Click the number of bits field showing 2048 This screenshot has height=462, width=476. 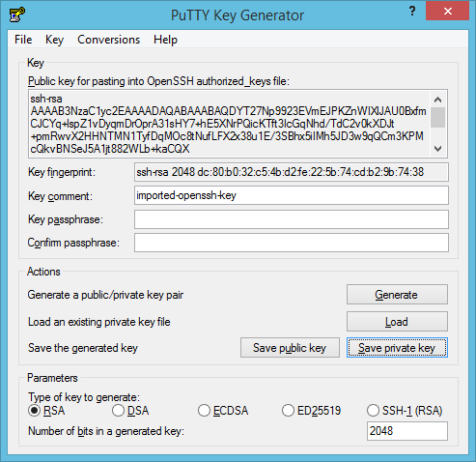tap(407, 431)
